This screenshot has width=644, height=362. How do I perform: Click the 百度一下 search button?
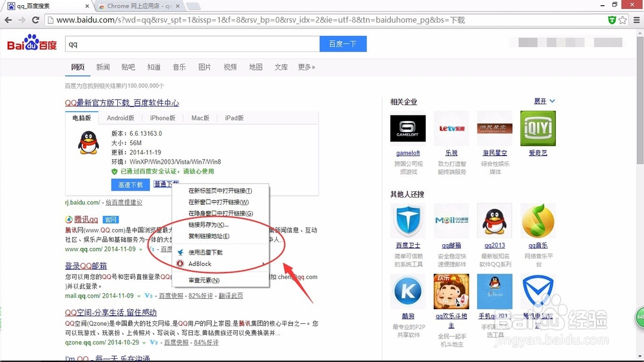343,44
